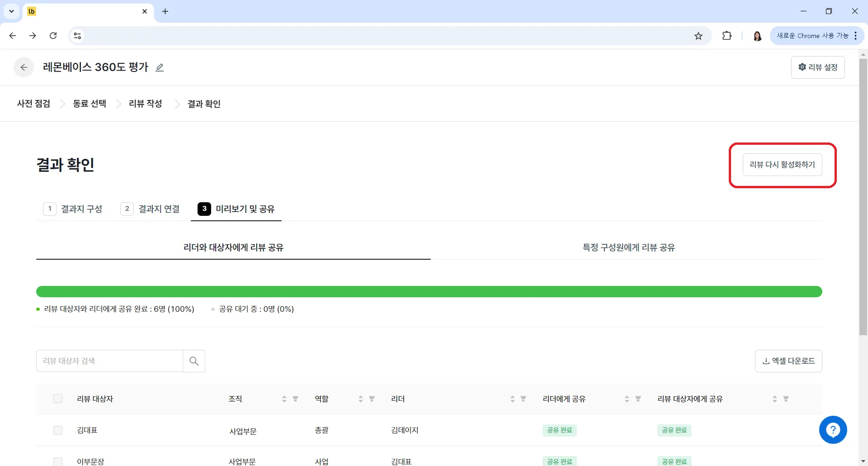Image resolution: width=868 pixels, height=466 pixels.
Task: Sort by 역할 column
Action: 360,399
